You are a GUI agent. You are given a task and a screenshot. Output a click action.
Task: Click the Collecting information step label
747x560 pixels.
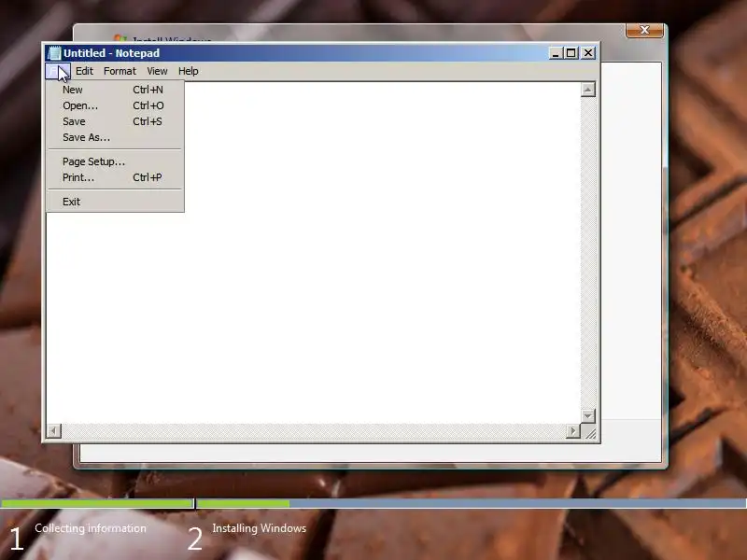pyautogui.click(x=91, y=528)
